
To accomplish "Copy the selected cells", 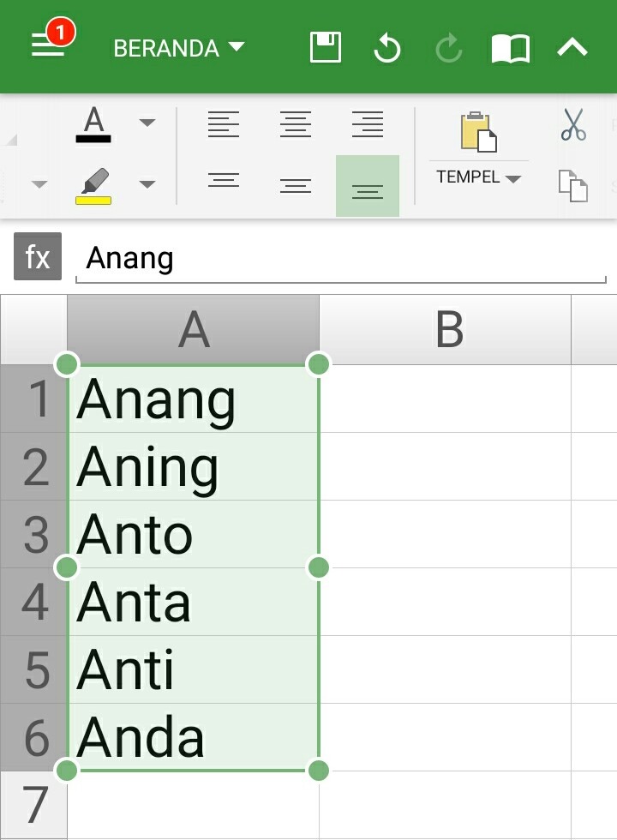I will click(573, 184).
